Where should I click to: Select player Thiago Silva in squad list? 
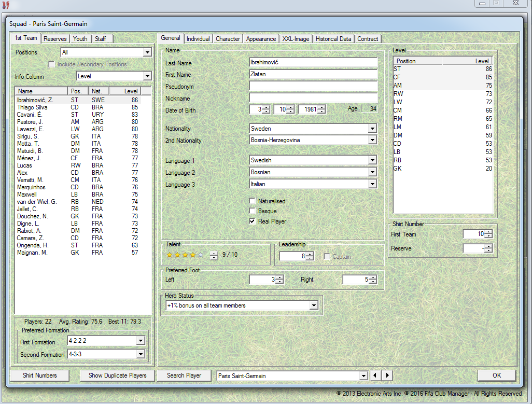78,107
